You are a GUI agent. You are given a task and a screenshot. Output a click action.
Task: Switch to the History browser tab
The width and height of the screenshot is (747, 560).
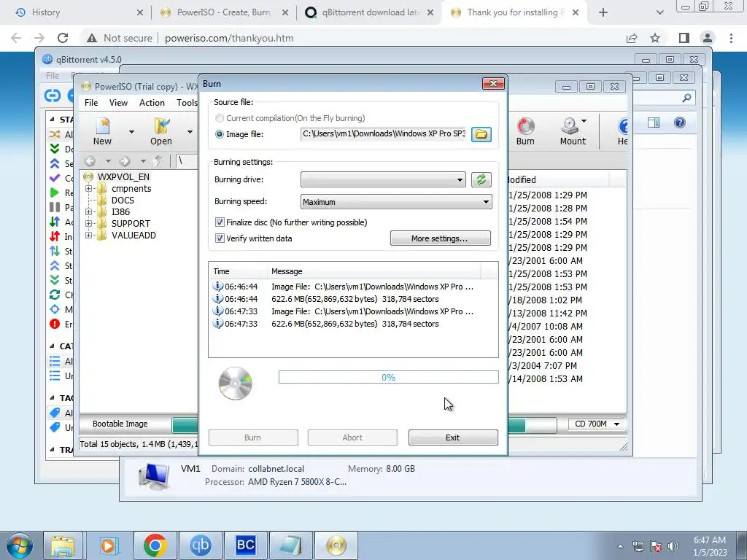[x=77, y=12]
